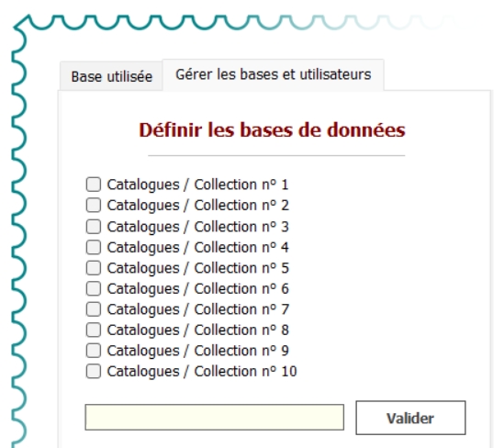Check Catalogues / Collection n° 1 checkbox
The height and width of the screenshot is (448, 504).
pos(94,185)
